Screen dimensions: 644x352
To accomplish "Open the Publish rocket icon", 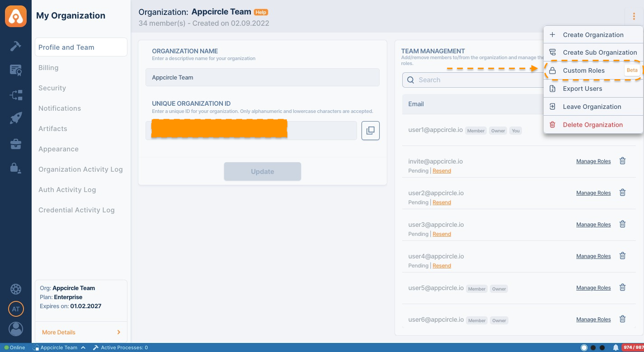I will click(x=16, y=119).
